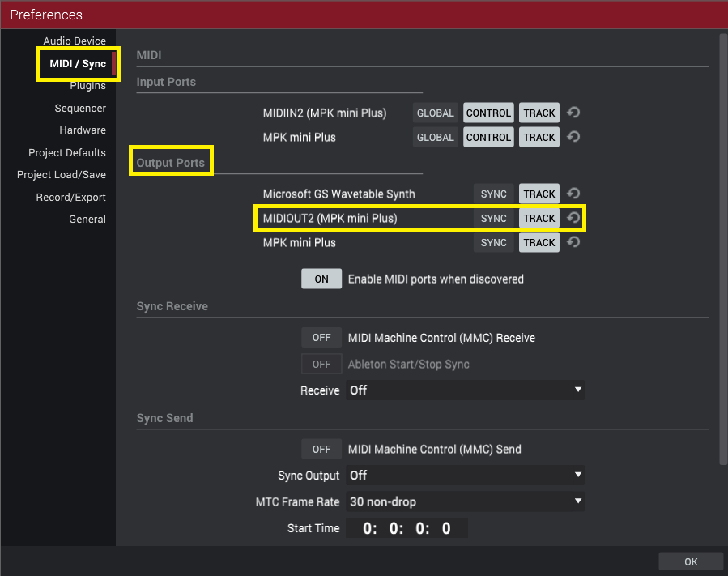728x576 pixels.
Task: Enable MIDI Machine Control (MMC) Receive
Action: click(321, 337)
